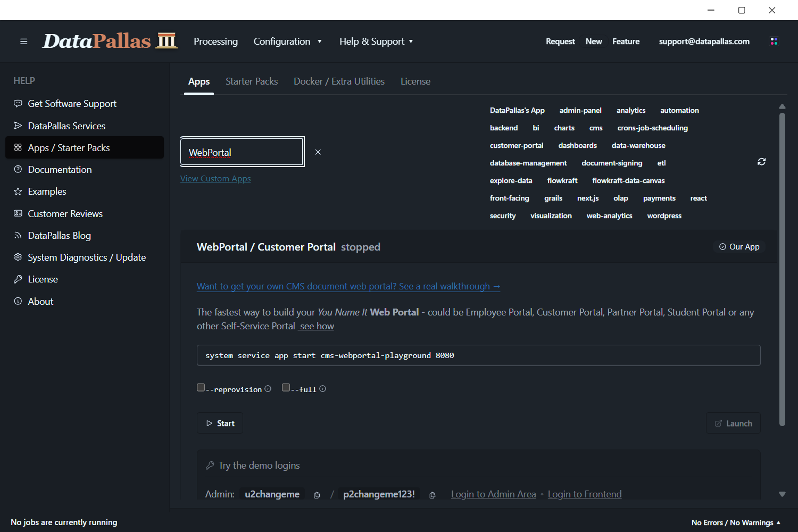Image resolution: width=798 pixels, height=532 pixels.
Task: Filter by the charts tag
Action: click(x=564, y=128)
